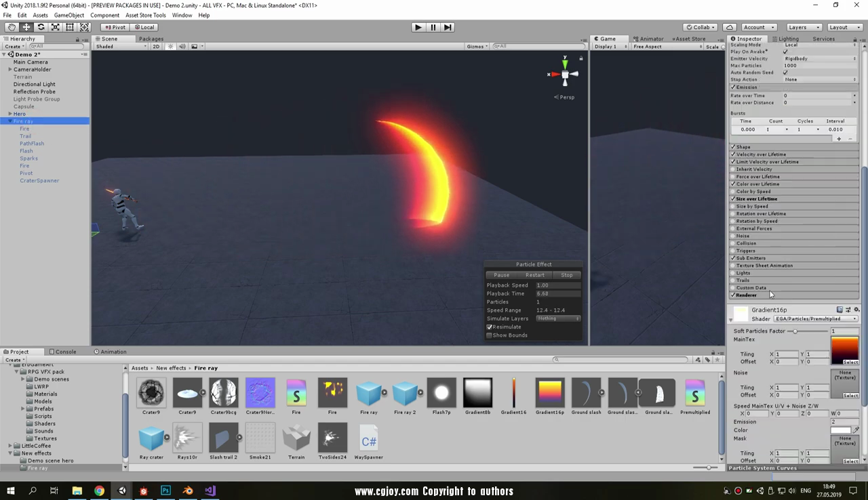Select TwoSides24 texture asset
The width and height of the screenshot is (868, 500).
click(x=332, y=442)
